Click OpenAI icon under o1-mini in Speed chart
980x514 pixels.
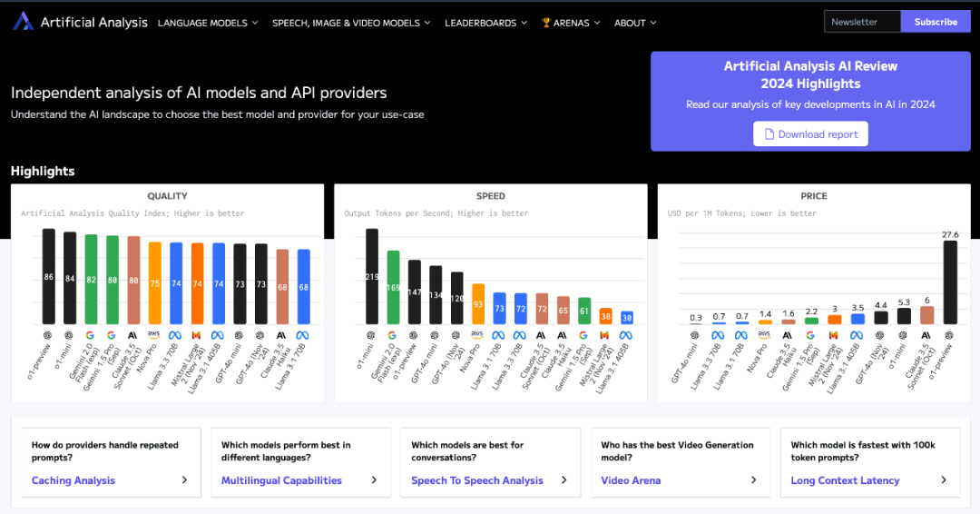coord(370,336)
